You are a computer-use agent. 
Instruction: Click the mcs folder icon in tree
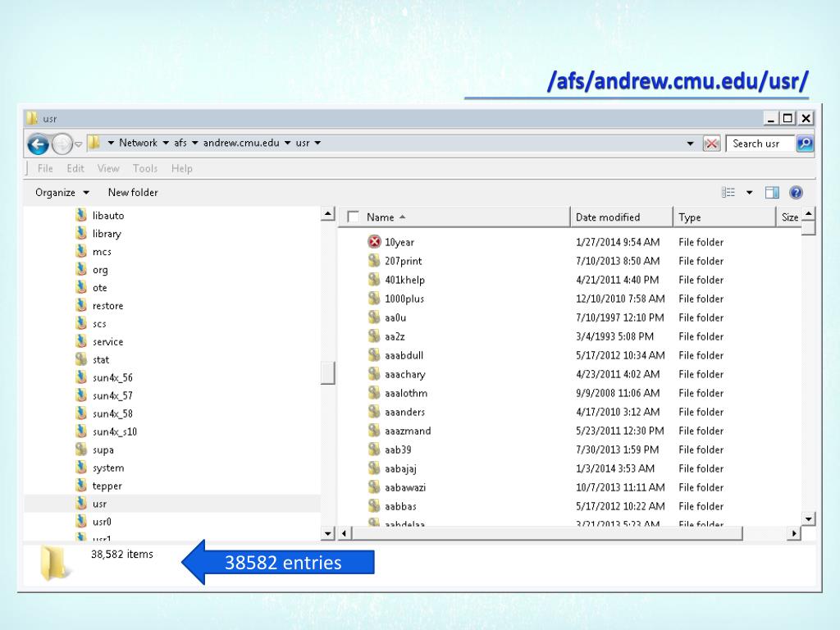(x=81, y=251)
